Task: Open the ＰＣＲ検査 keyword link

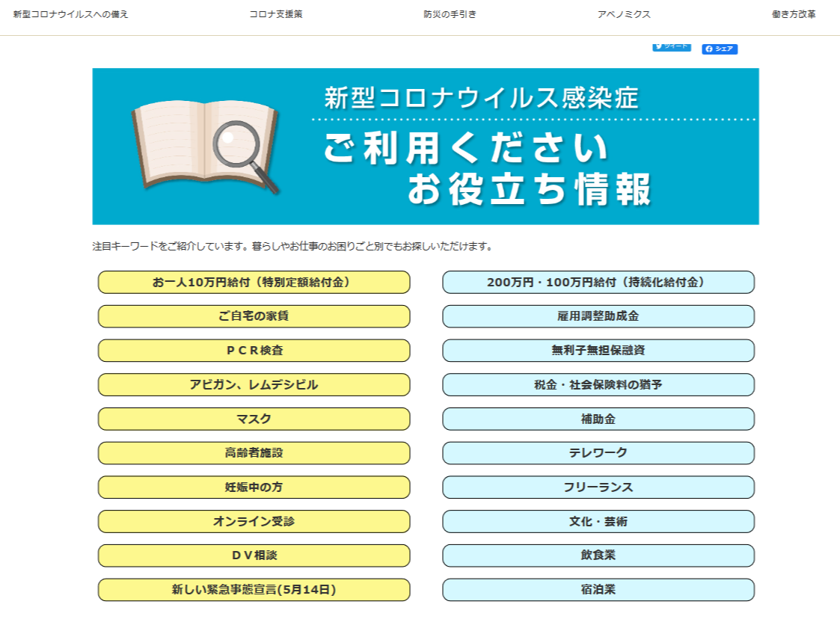Action: pos(254,350)
